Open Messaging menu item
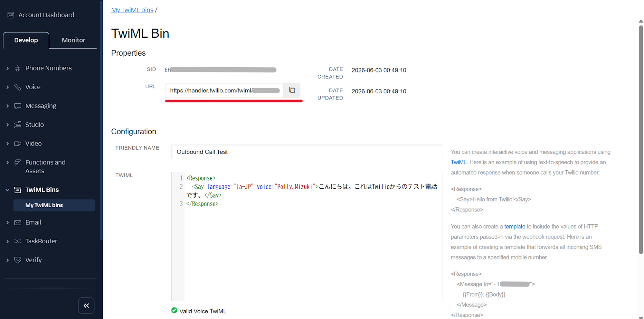Image resolution: width=644 pixels, height=319 pixels. [41, 106]
